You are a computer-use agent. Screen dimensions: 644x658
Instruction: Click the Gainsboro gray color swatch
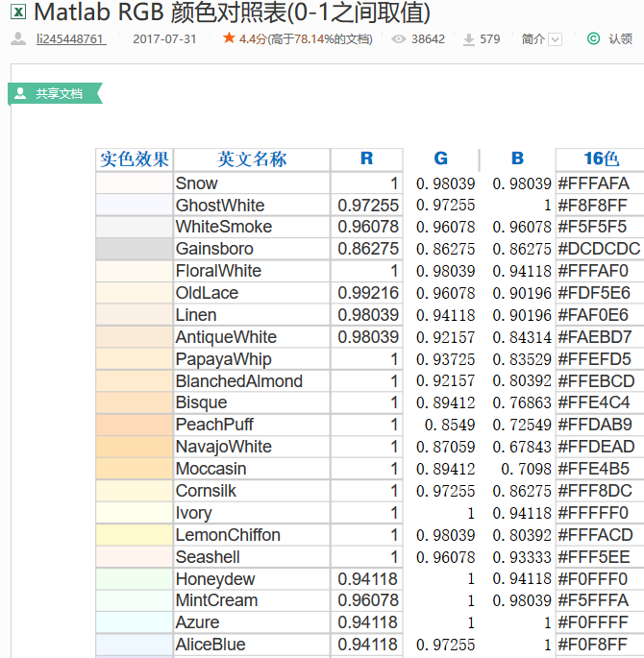135,249
